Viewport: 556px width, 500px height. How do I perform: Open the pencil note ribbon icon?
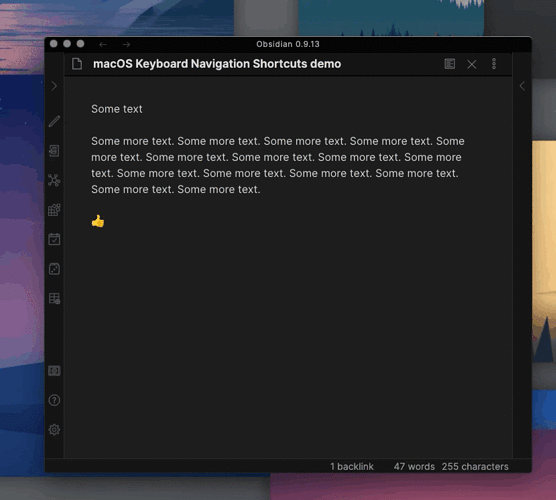point(54,121)
